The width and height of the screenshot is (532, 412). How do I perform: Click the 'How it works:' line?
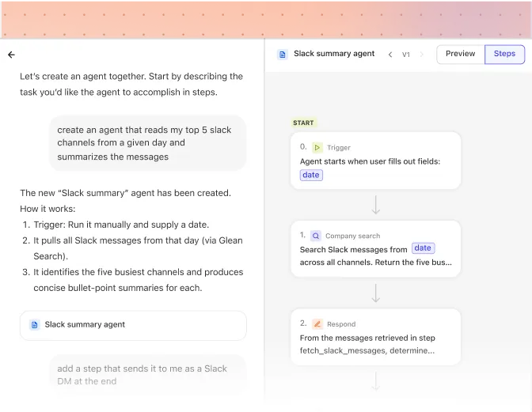[x=47, y=209]
